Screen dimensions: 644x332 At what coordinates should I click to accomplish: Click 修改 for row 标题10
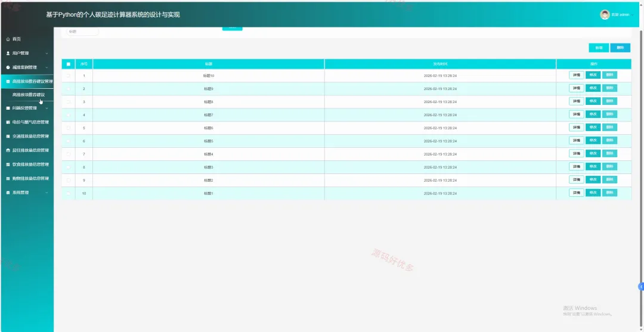tap(593, 75)
